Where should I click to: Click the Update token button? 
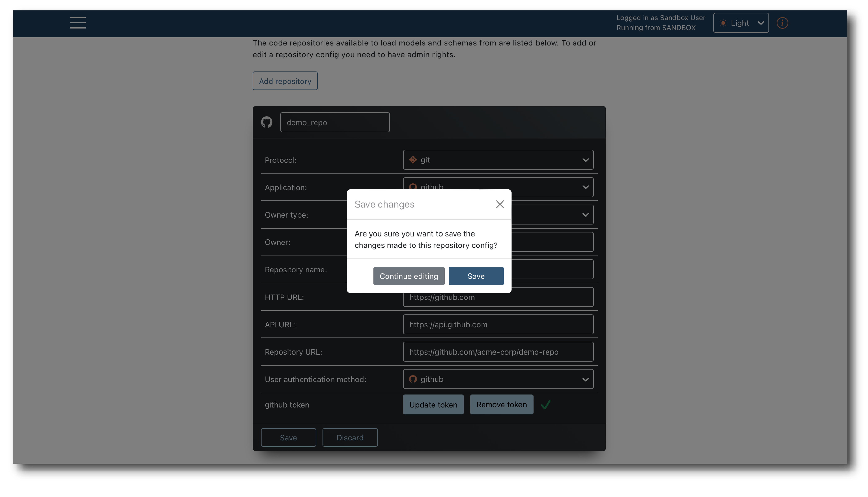(433, 405)
